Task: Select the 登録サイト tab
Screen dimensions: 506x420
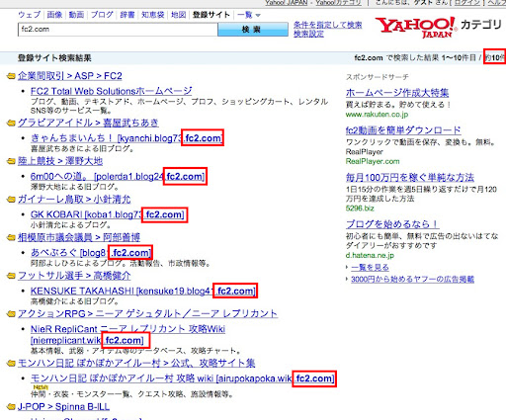Action: click(211, 15)
